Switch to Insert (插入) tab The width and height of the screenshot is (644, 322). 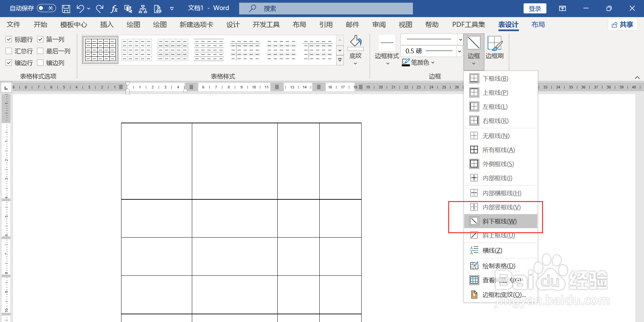coord(107,24)
